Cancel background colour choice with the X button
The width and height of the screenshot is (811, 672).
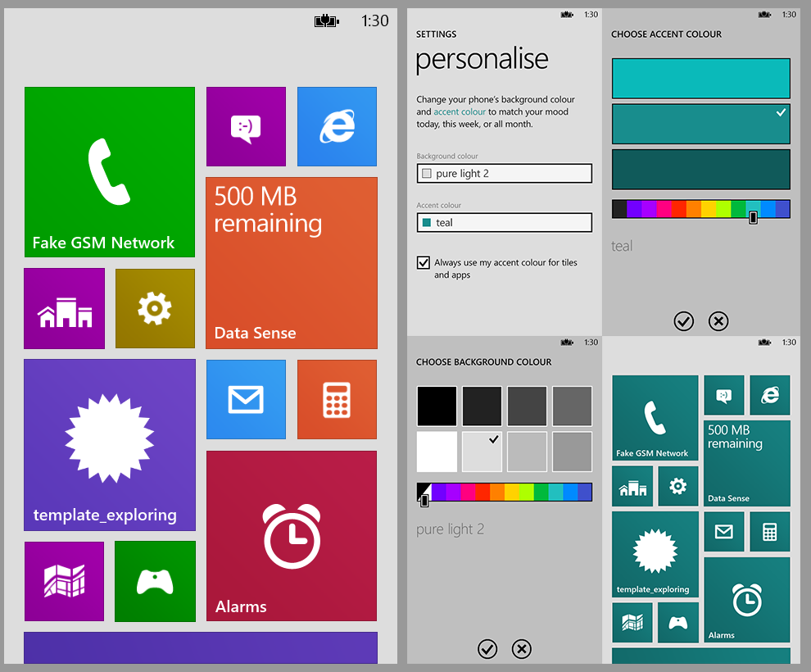(522, 649)
